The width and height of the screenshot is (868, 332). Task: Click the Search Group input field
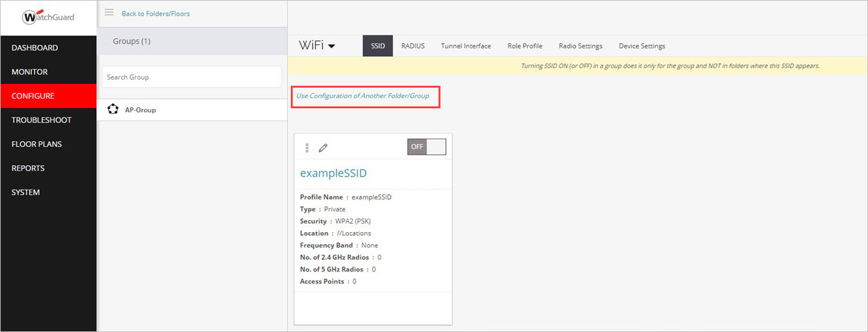click(x=192, y=77)
